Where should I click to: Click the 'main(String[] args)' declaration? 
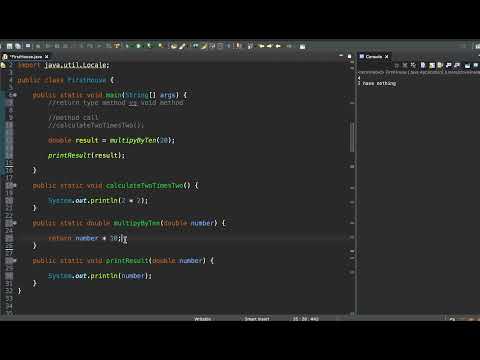[x=142, y=95]
